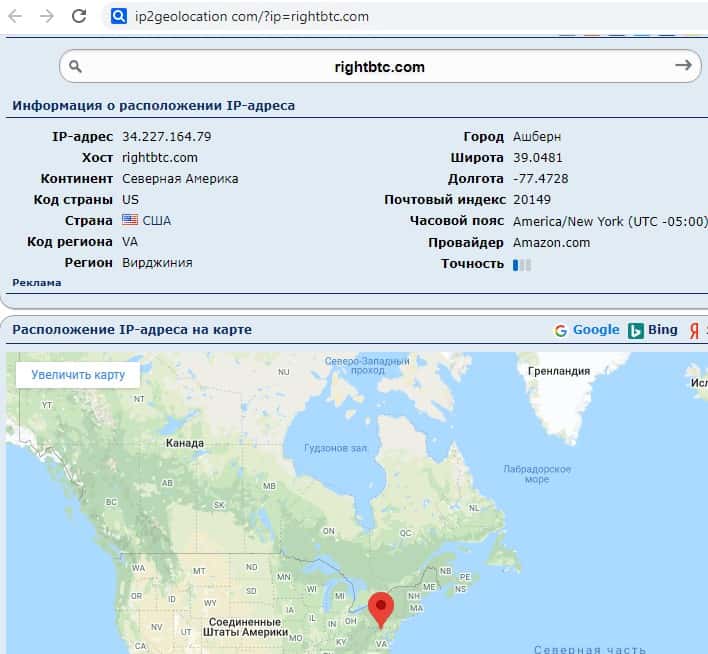Viewport: 708px width, 654px height.
Task: Click the Соединенные Штаты Америки map label
Action: pyautogui.click(x=245, y=627)
